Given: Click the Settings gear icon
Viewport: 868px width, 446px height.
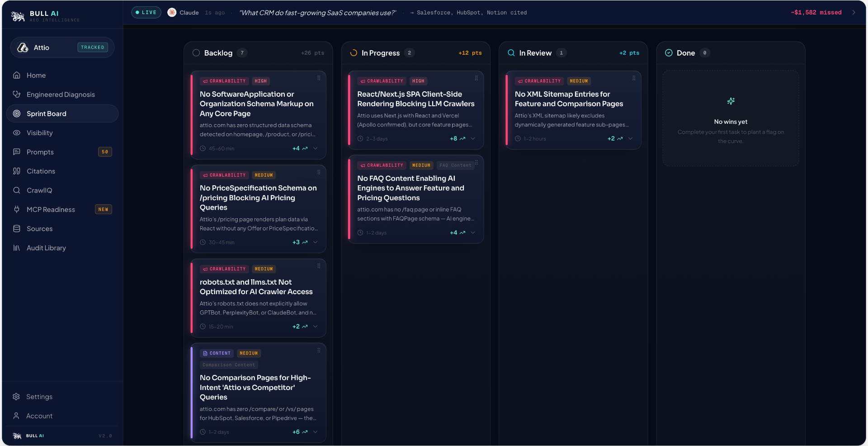Looking at the screenshot, I should tap(16, 396).
